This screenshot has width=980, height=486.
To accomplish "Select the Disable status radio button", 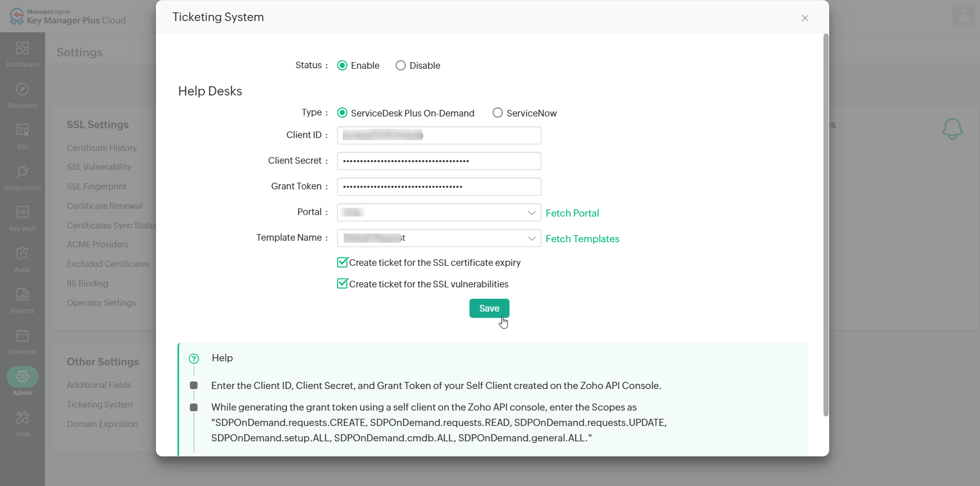I will click(401, 65).
